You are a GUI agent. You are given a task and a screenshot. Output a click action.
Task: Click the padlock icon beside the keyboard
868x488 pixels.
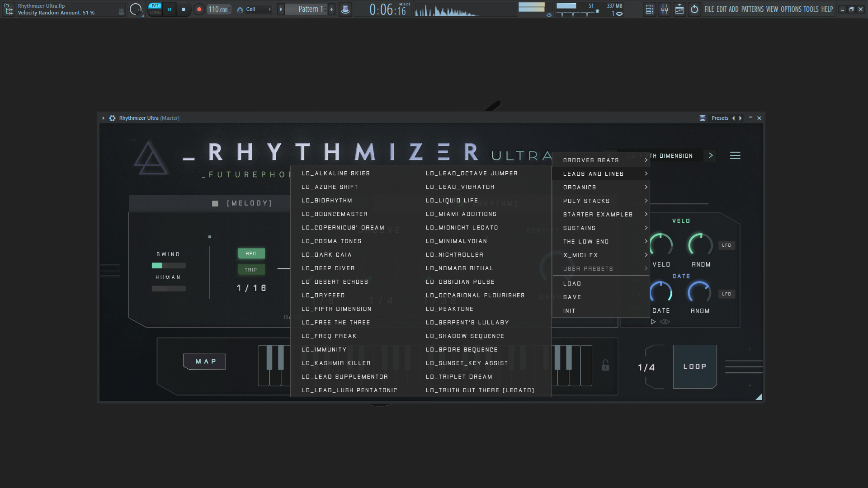605,365
